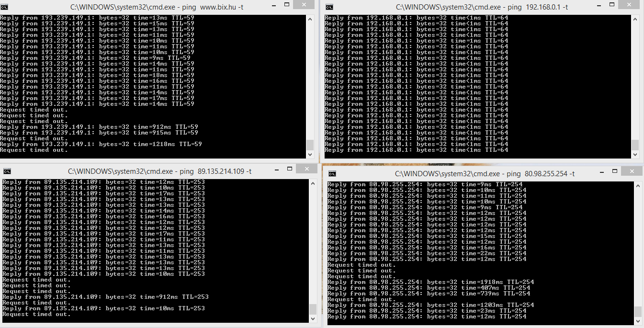The height and width of the screenshot is (328, 644).
Task: Open system menu icon of 192.168.0.1 ping window
Action: pos(330,7)
